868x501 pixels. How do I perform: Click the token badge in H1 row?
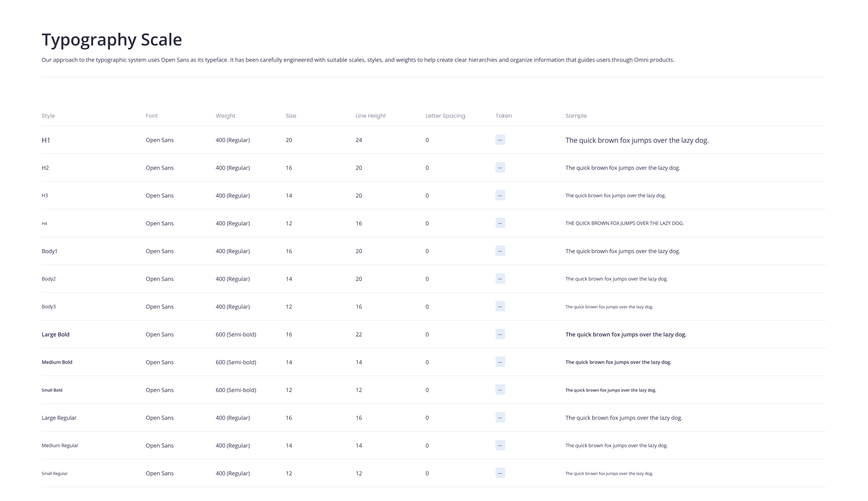pos(500,140)
